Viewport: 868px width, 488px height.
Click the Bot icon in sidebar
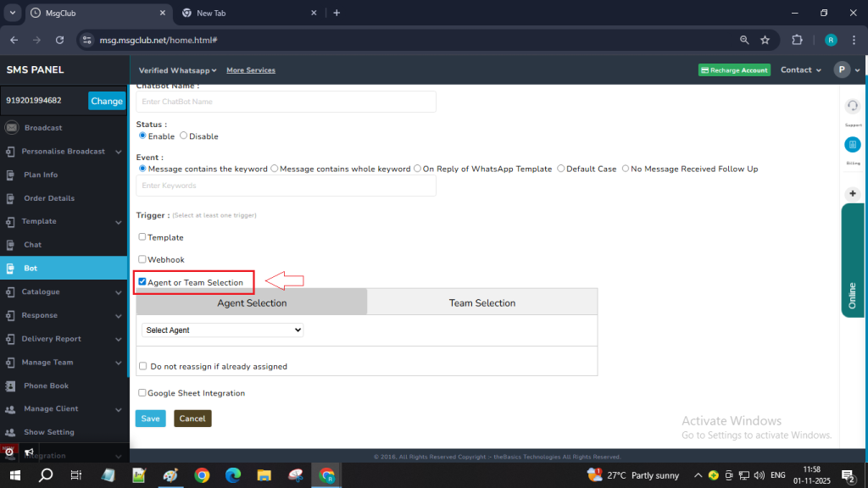pos(10,269)
